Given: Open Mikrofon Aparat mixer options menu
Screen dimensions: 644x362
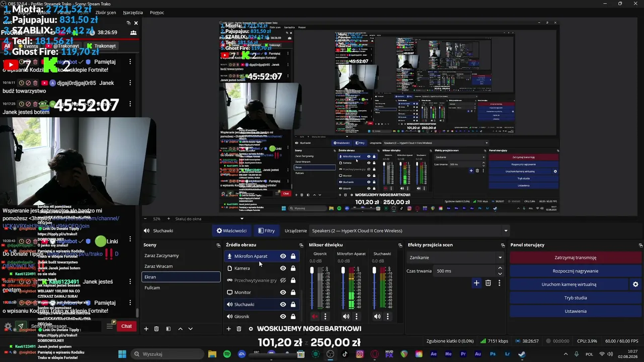Looking at the screenshot, I should coord(357,317).
